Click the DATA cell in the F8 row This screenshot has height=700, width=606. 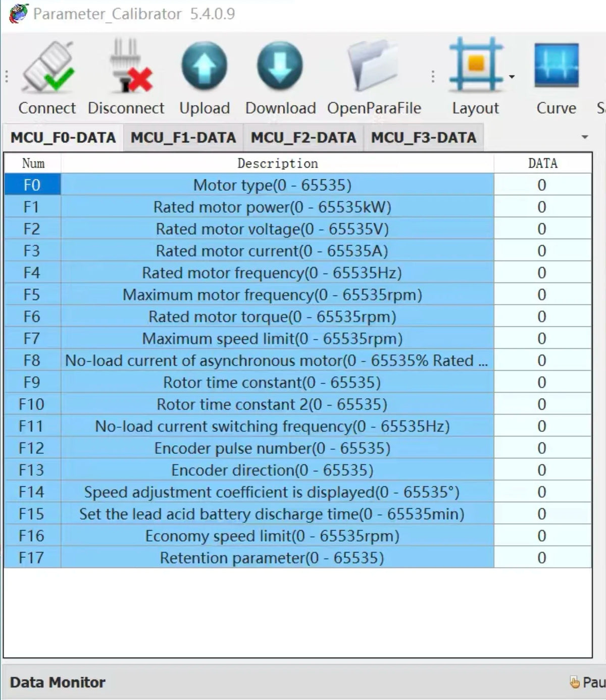tap(542, 360)
